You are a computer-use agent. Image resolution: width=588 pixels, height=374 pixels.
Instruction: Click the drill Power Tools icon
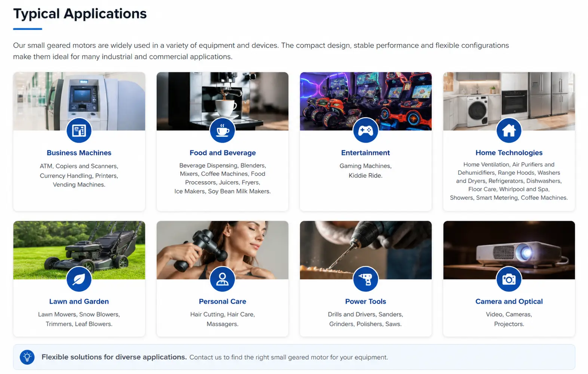coord(365,279)
